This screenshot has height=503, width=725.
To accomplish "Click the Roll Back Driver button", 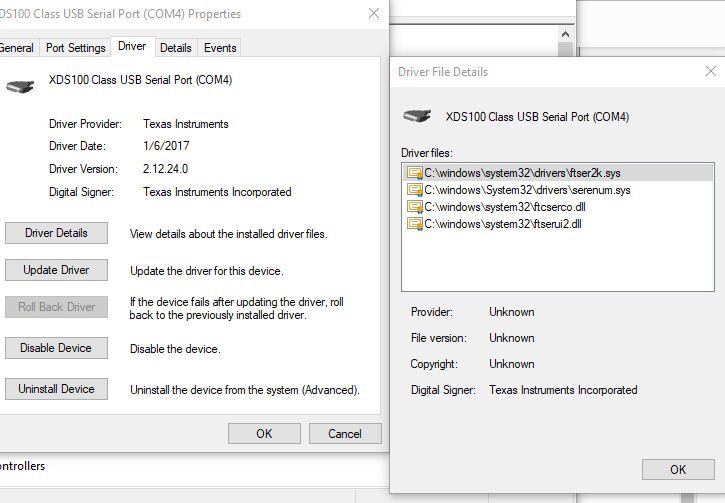I will coord(56,307).
